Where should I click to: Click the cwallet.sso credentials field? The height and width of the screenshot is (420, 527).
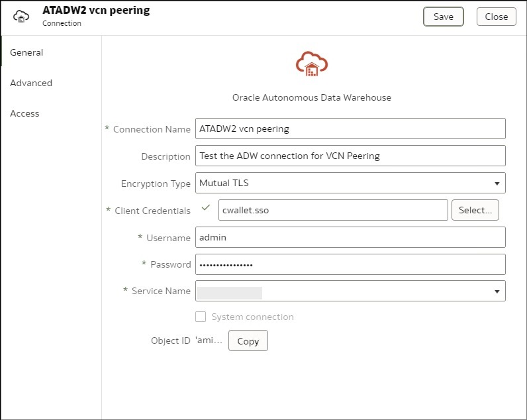333,210
